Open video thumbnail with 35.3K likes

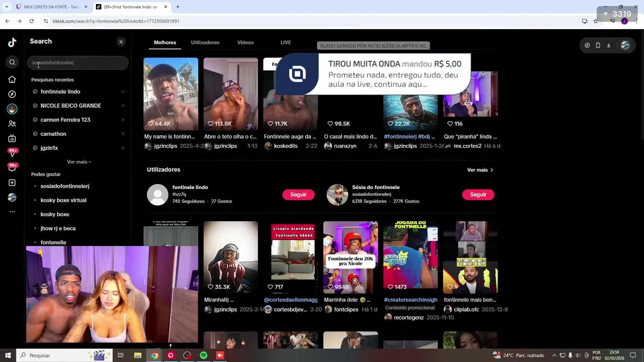(x=230, y=257)
